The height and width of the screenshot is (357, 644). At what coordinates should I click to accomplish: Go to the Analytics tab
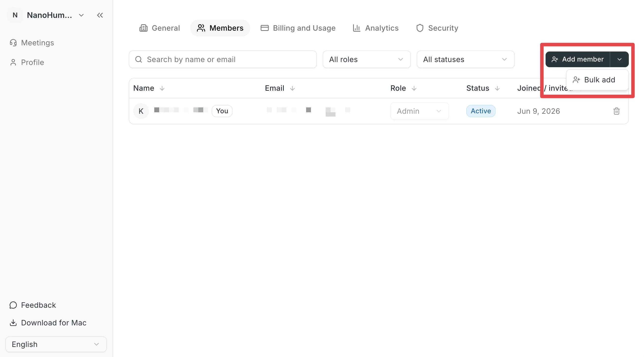coord(376,28)
